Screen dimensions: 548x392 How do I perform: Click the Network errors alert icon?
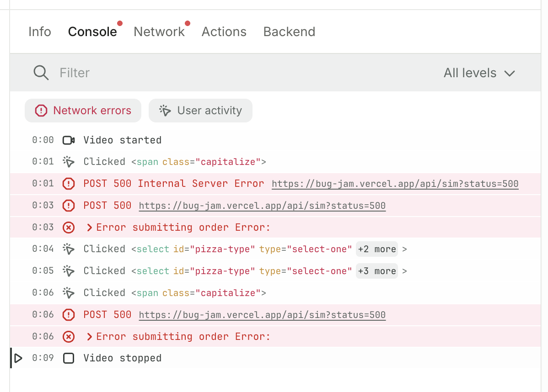[41, 111]
